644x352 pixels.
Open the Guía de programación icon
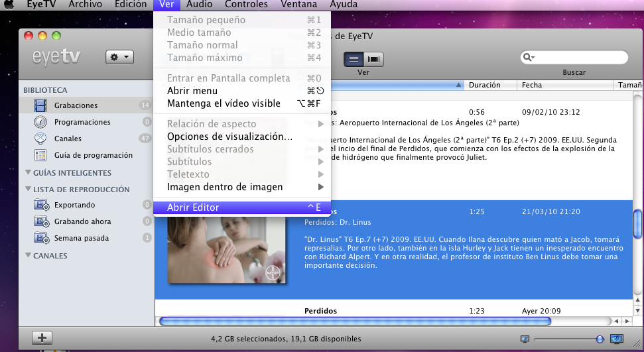click(40, 155)
